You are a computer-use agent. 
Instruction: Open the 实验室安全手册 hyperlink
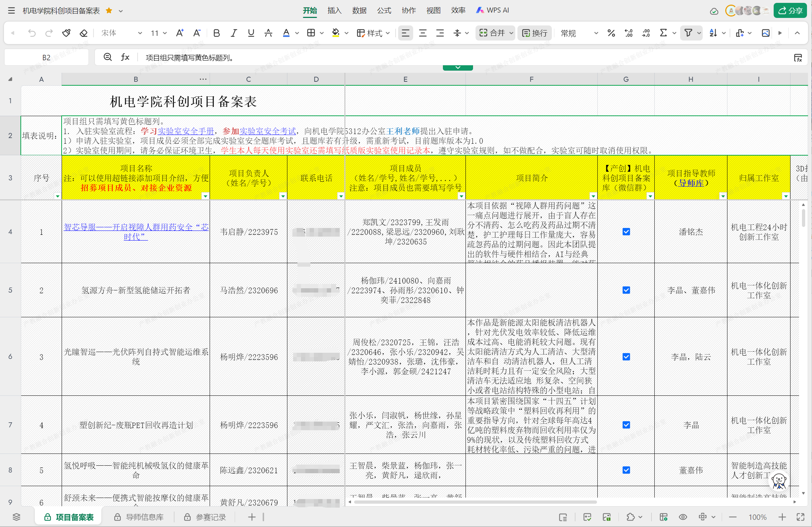pyautogui.click(x=186, y=131)
